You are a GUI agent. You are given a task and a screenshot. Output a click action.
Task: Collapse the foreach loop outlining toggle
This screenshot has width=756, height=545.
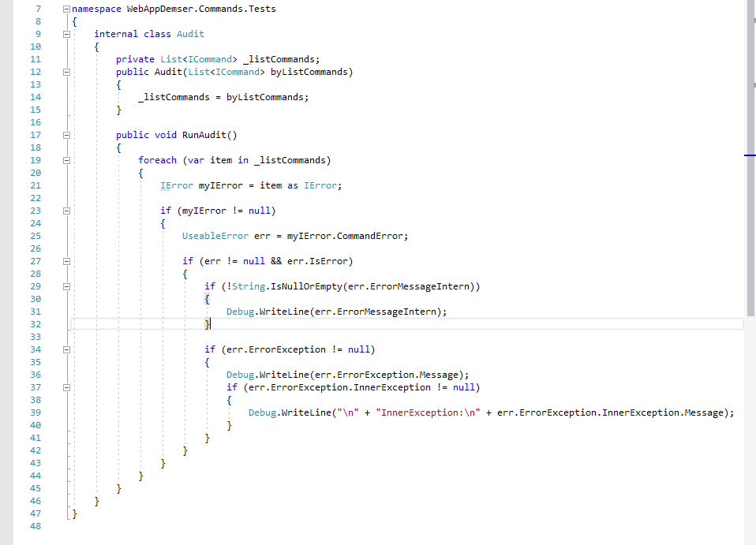66,160
